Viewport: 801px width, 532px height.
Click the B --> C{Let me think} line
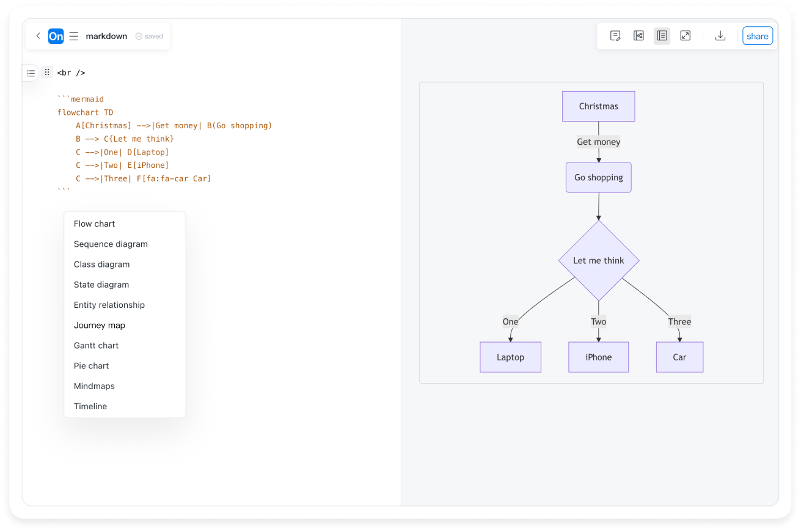tap(125, 139)
